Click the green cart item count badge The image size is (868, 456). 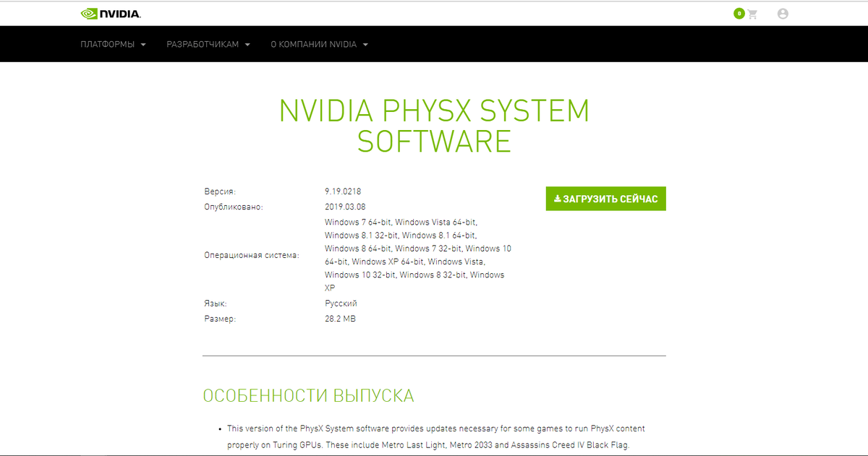(x=739, y=14)
